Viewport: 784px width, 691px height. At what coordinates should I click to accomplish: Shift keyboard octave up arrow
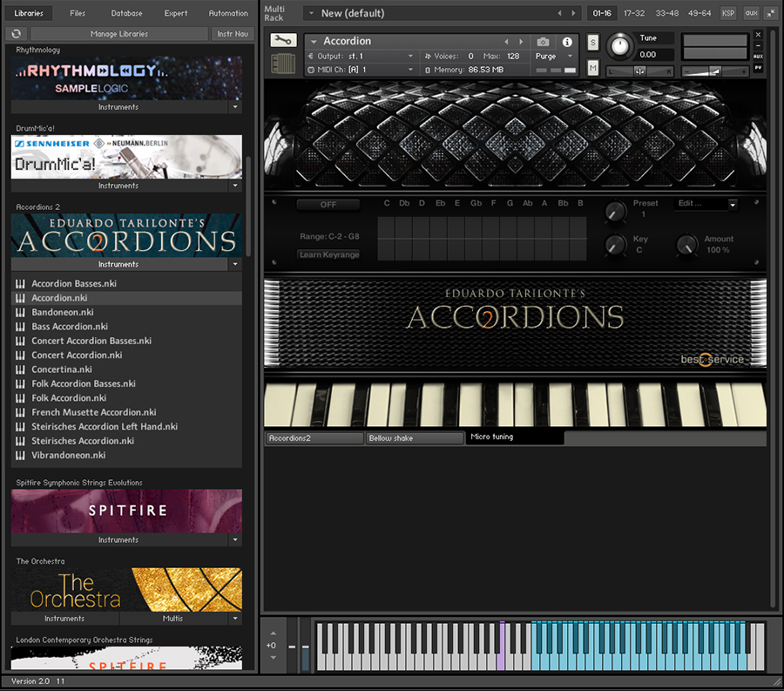tap(273, 633)
